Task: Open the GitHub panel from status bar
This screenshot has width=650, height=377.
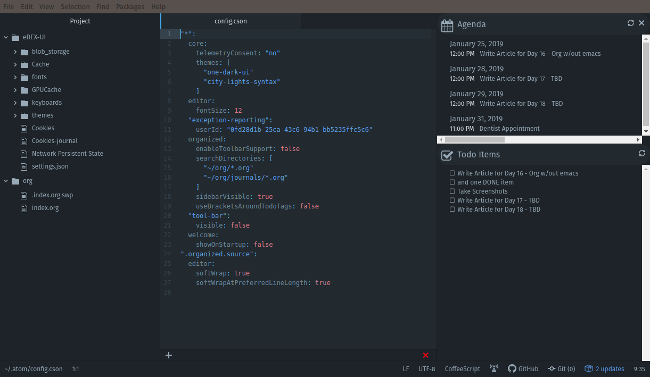Action: click(523, 368)
